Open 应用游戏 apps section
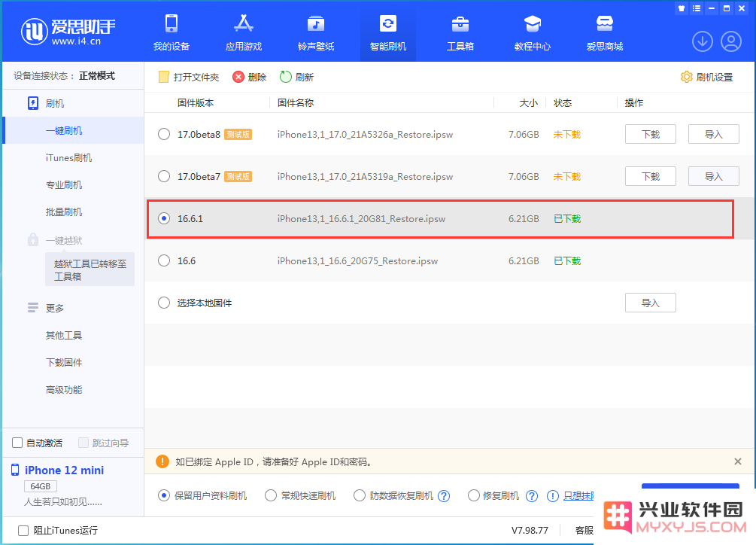756x545 pixels. pyautogui.click(x=244, y=33)
